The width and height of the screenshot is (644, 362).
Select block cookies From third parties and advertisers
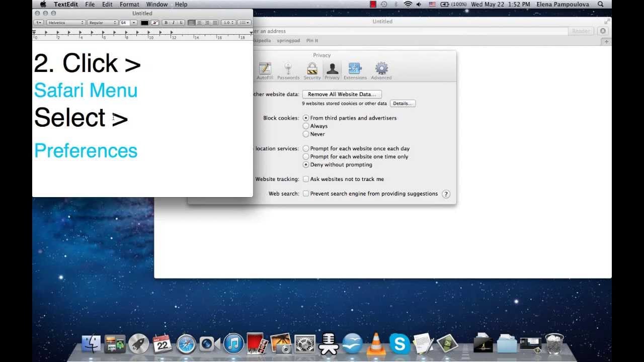click(x=306, y=118)
